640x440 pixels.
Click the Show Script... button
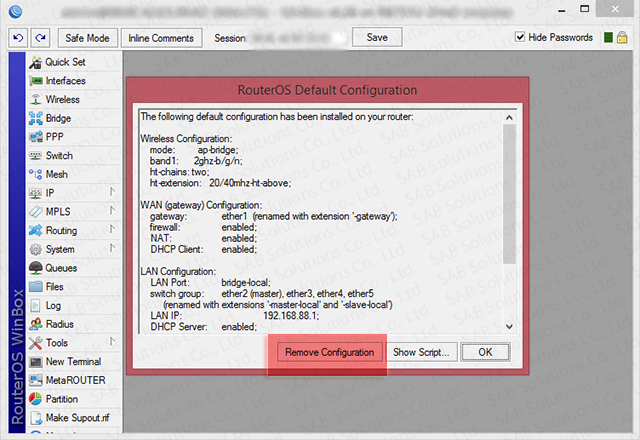point(421,352)
